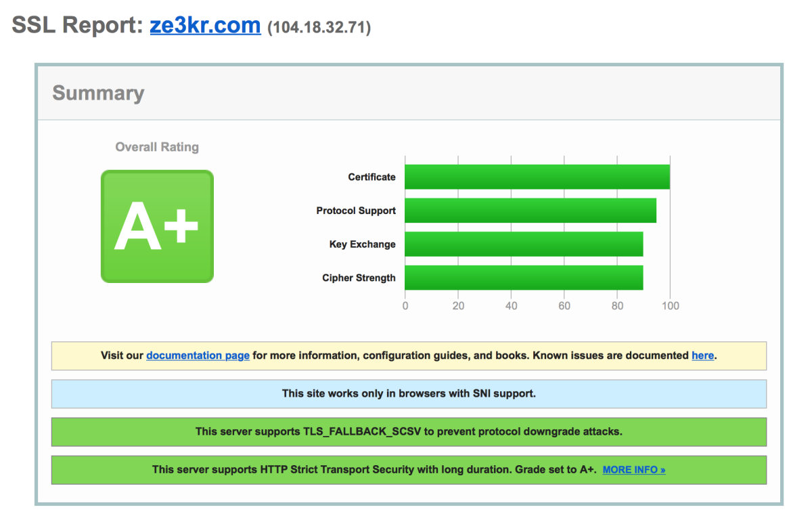Click the axis value 60
The height and width of the screenshot is (520, 812).
click(564, 306)
